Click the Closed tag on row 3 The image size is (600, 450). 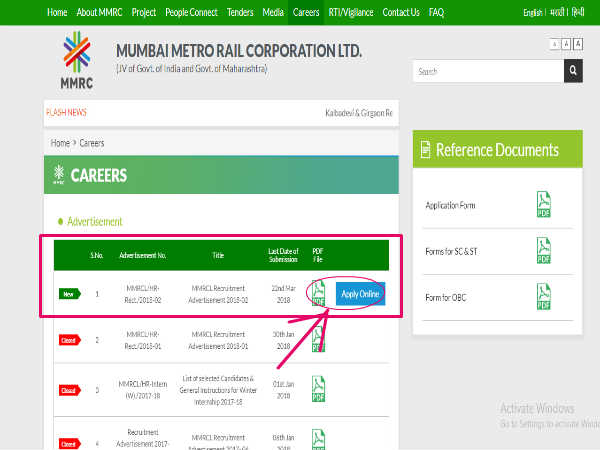click(x=70, y=390)
